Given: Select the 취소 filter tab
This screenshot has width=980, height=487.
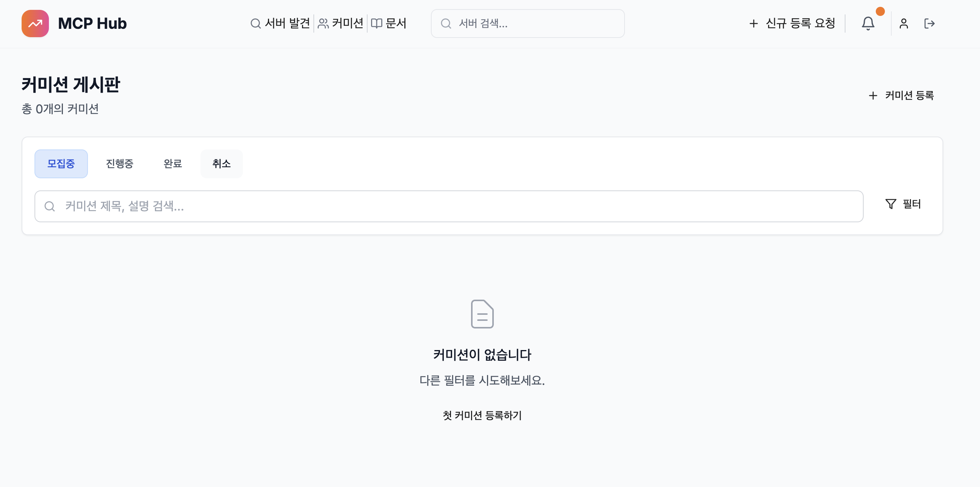Looking at the screenshot, I should pos(221,163).
